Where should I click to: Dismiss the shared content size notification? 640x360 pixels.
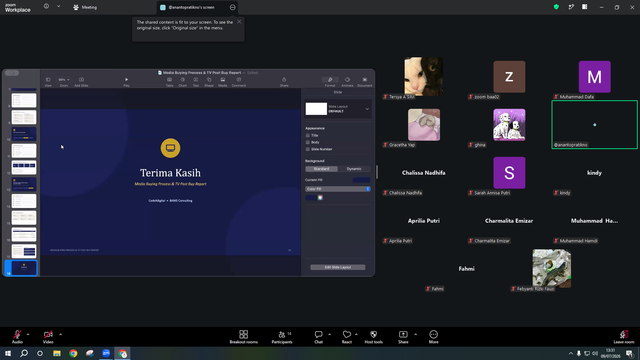tap(239, 22)
